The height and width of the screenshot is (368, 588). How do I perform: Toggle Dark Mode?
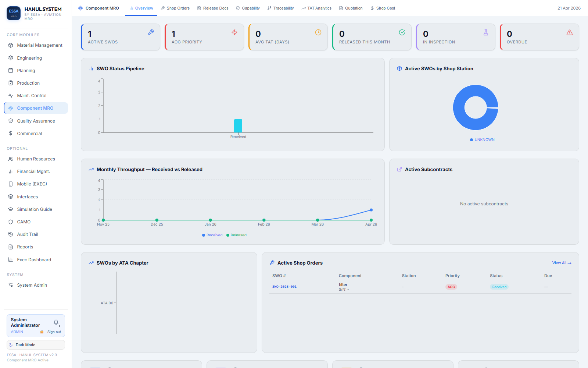36,345
